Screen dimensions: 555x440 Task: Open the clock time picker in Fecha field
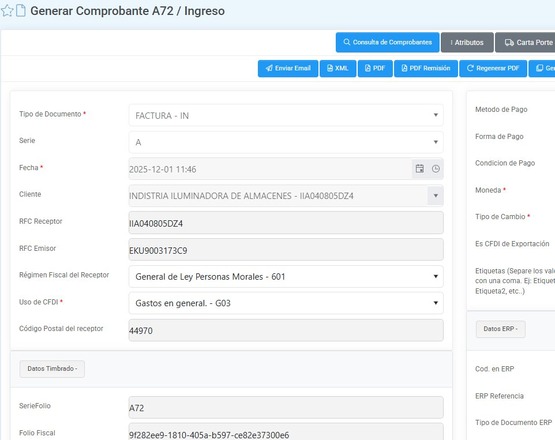point(436,169)
